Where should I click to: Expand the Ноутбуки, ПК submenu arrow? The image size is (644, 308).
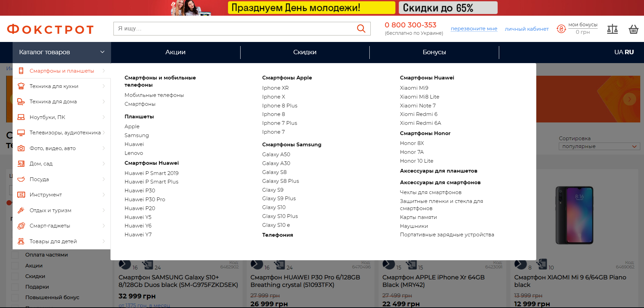(104, 117)
